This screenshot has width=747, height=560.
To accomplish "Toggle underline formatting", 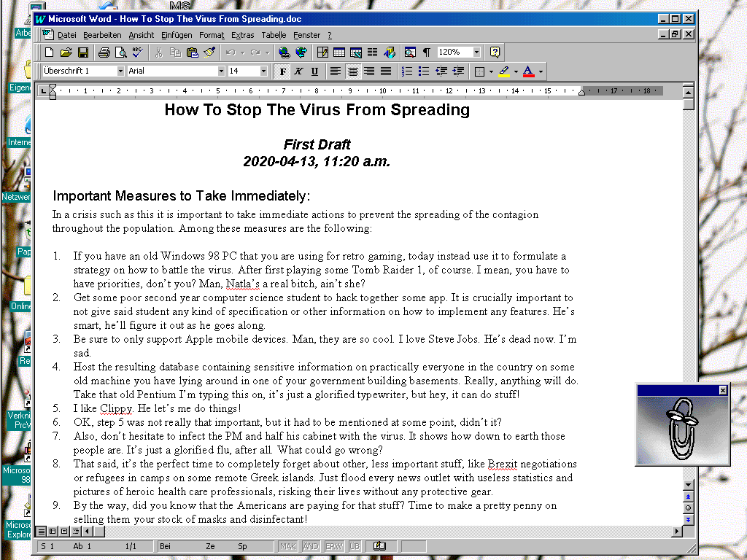I will tap(315, 71).
